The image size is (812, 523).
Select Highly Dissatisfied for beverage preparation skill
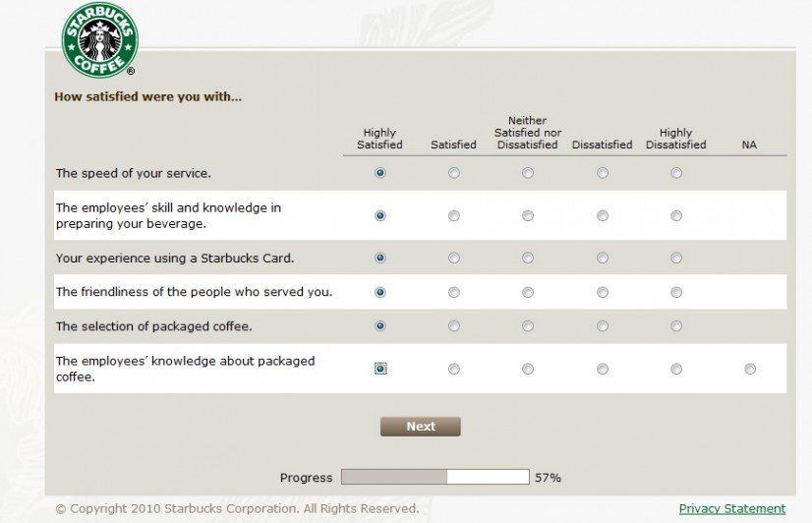point(676,215)
